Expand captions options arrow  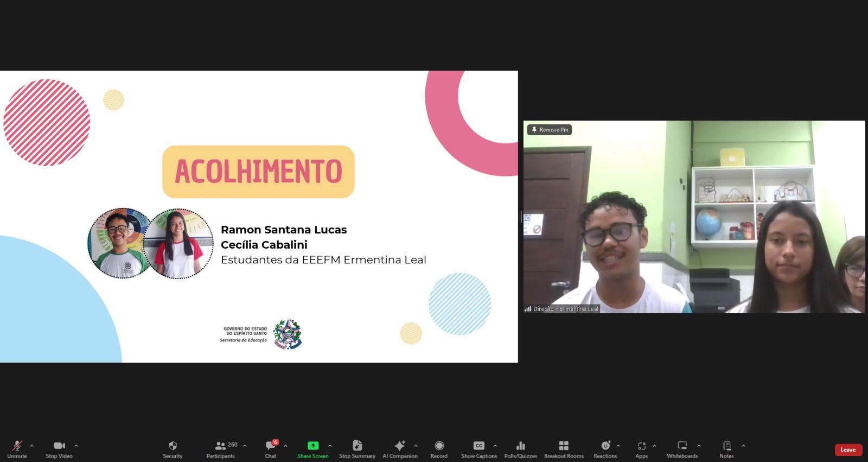point(495,446)
